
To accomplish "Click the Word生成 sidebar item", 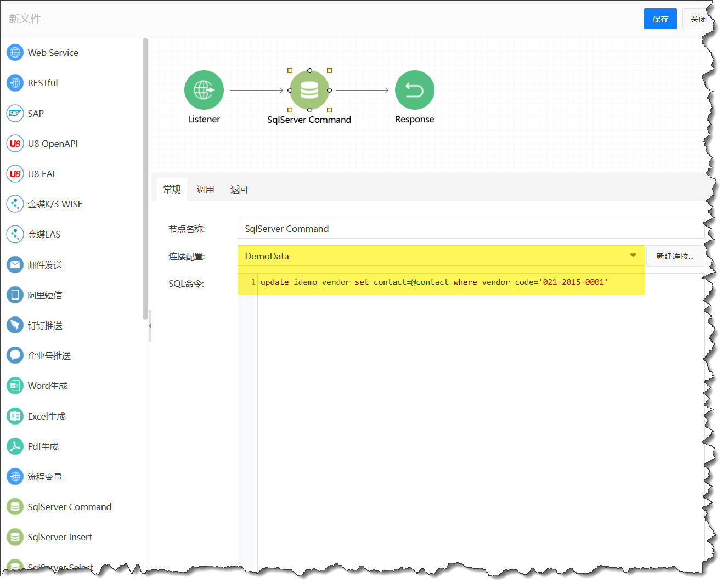I will click(x=48, y=386).
